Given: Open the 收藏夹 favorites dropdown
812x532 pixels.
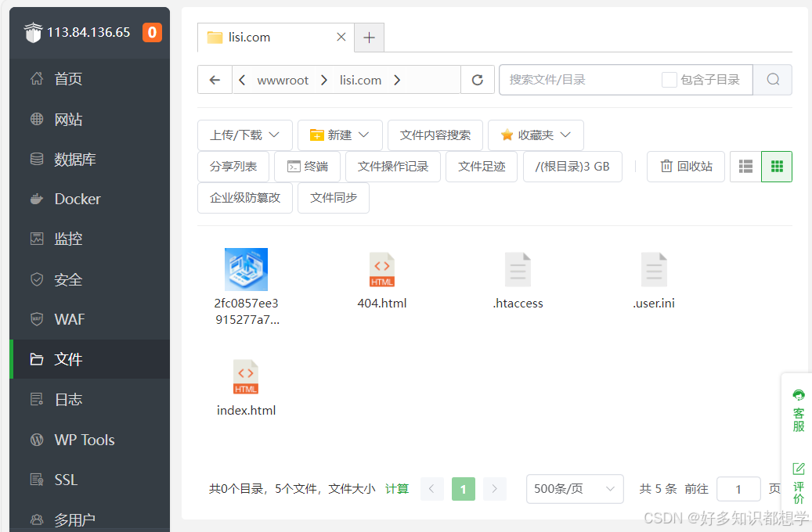Looking at the screenshot, I should [x=536, y=135].
